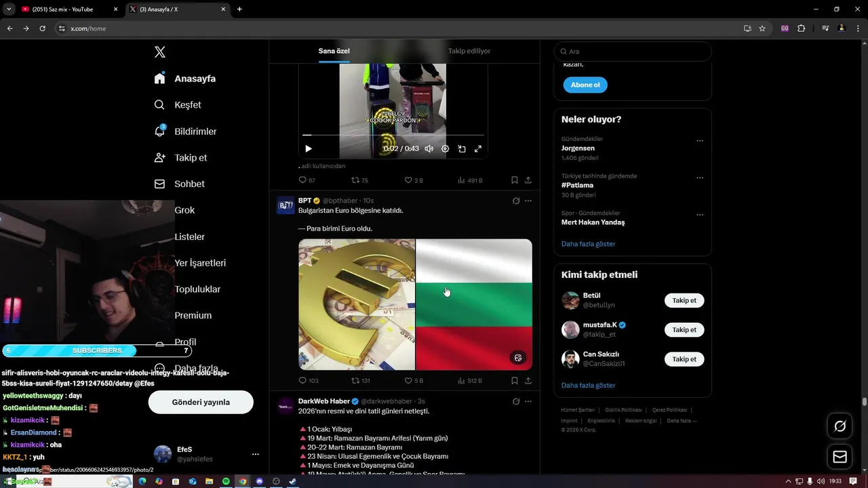868x488 pixels.
Task: Open Gizlilik Politikası footer link
Action: pos(623,410)
